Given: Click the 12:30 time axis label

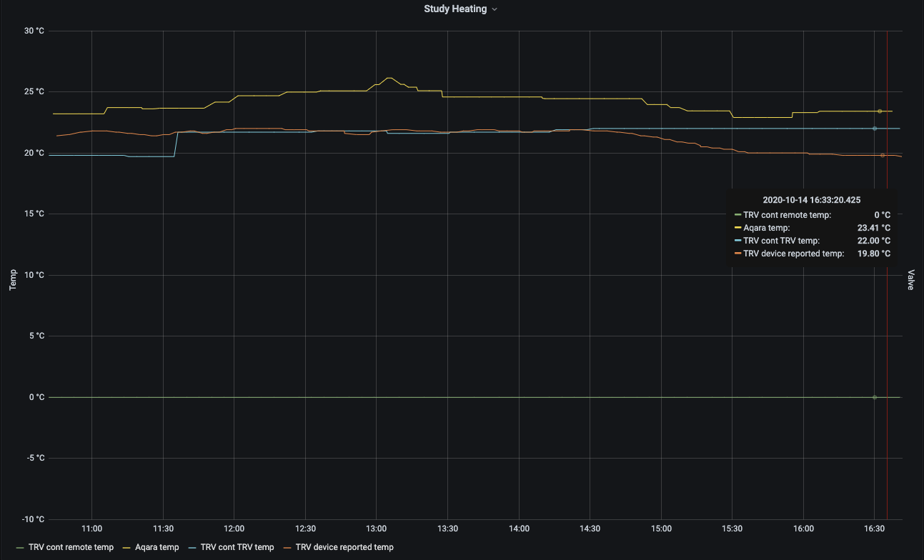Looking at the screenshot, I should (x=305, y=529).
